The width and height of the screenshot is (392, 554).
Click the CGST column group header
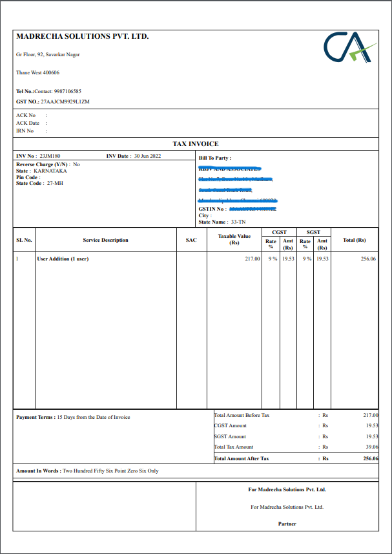pos(279,232)
